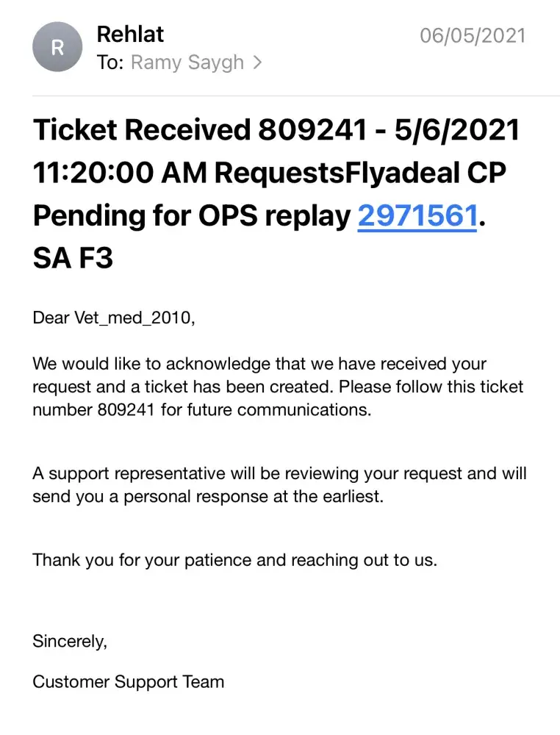Image resolution: width=560 pixels, height=735 pixels.
Task: Click the "Sincerely," closing line
Action: (70, 641)
